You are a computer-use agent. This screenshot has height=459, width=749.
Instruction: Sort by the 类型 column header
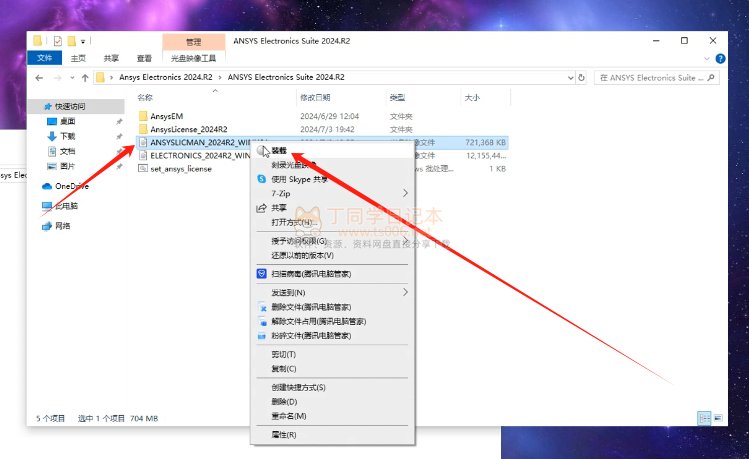(397, 97)
